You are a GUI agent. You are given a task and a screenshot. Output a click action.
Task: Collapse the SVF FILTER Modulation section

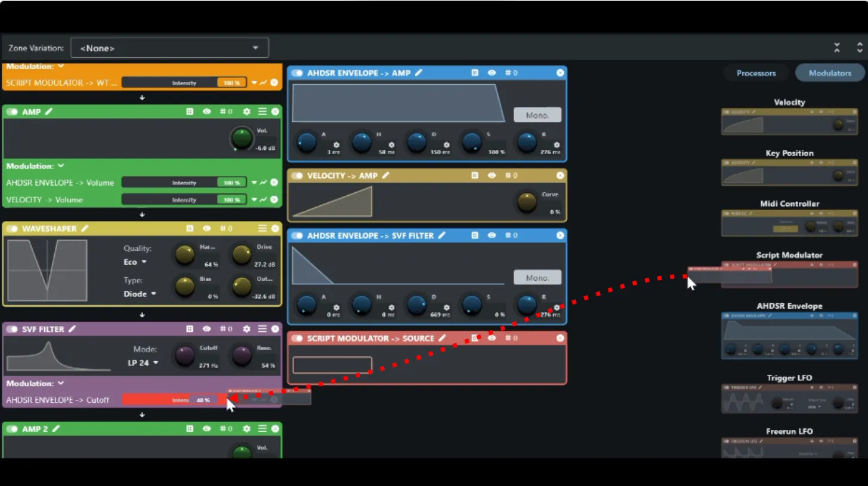61,383
